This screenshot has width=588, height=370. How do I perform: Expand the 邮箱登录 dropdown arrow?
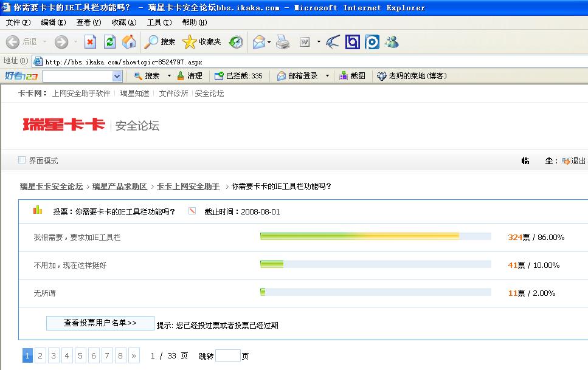pyautogui.click(x=327, y=76)
